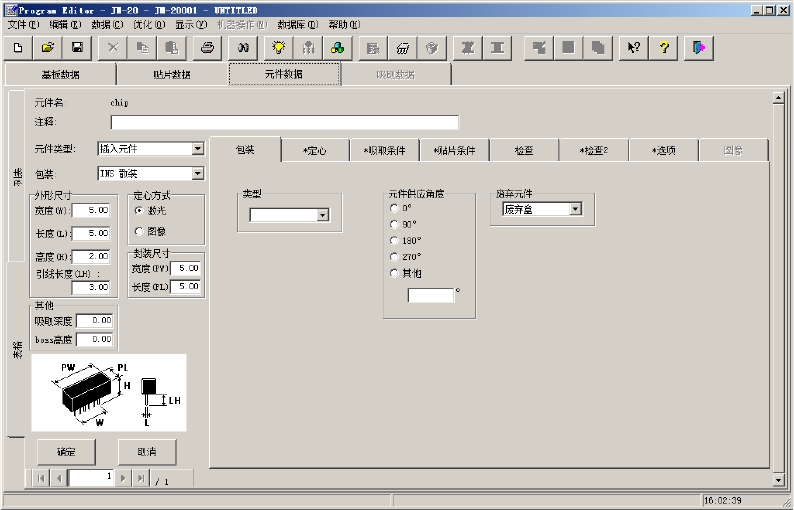Screen dimensions: 794x510
Task: Save the program with the floppy disk icon
Action: pyautogui.click(x=77, y=47)
